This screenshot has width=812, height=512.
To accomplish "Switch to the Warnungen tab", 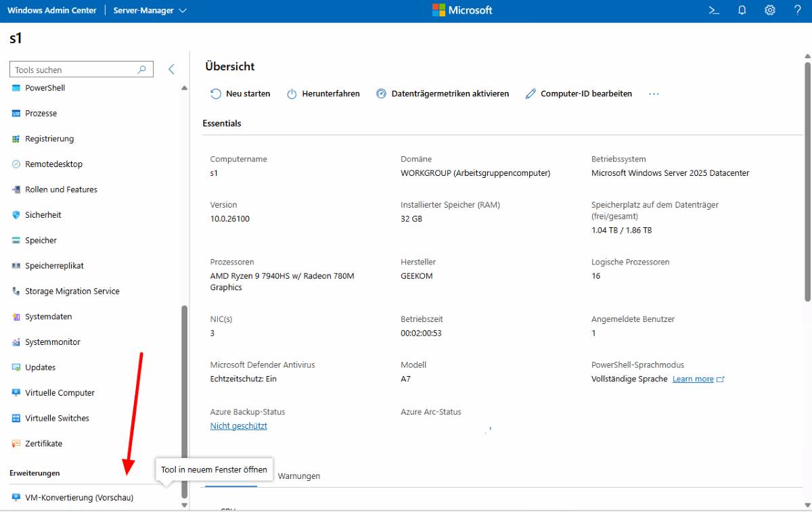I will (x=299, y=476).
